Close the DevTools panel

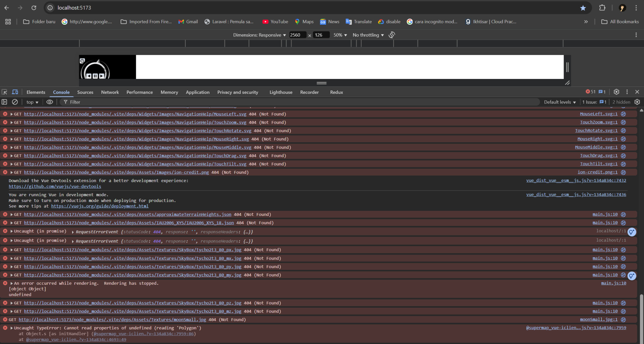(x=637, y=92)
